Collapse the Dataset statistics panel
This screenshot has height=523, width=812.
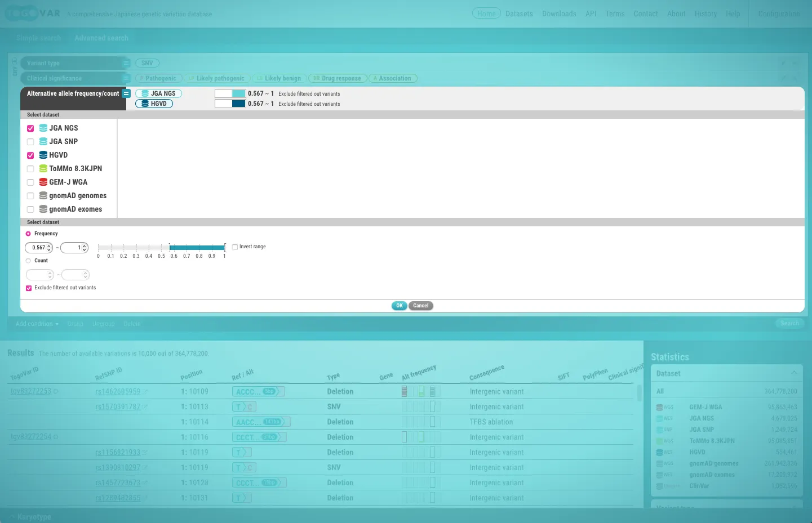tap(794, 373)
